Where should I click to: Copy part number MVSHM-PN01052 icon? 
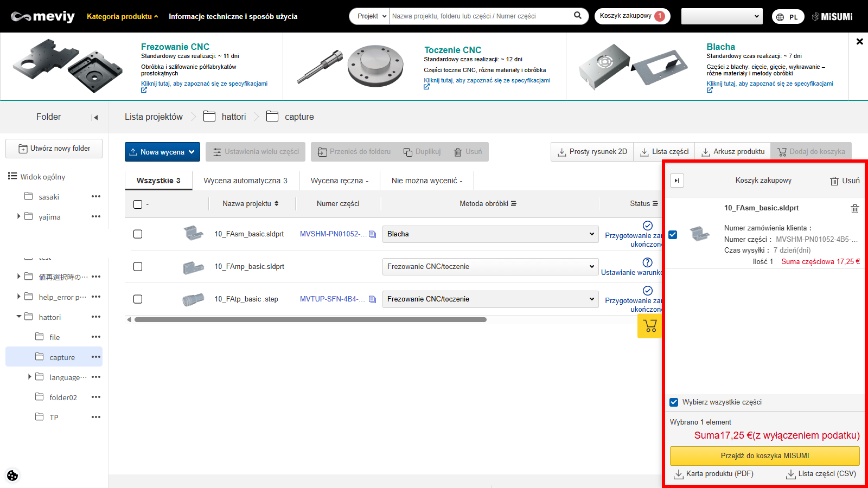coord(372,234)
